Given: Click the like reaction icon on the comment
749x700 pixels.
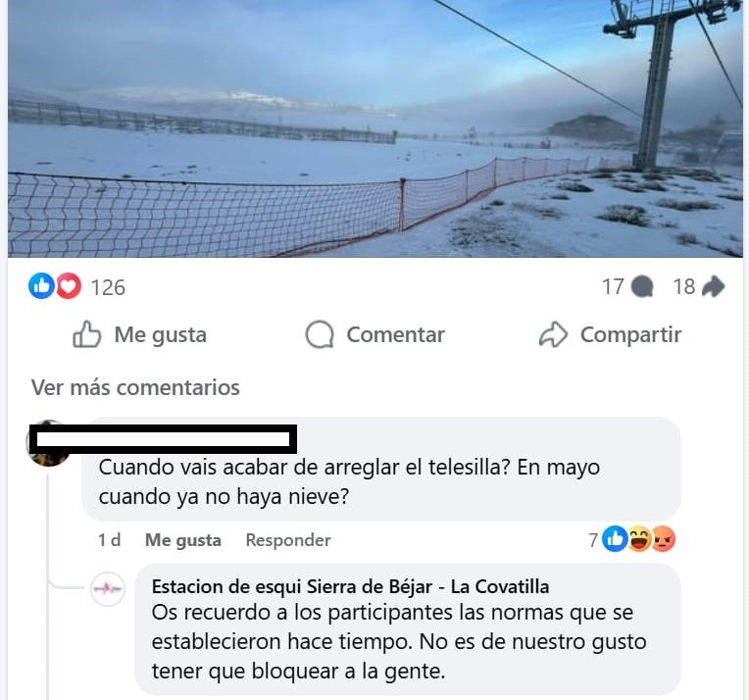Looking at the screenshot, I should (615, 539).
